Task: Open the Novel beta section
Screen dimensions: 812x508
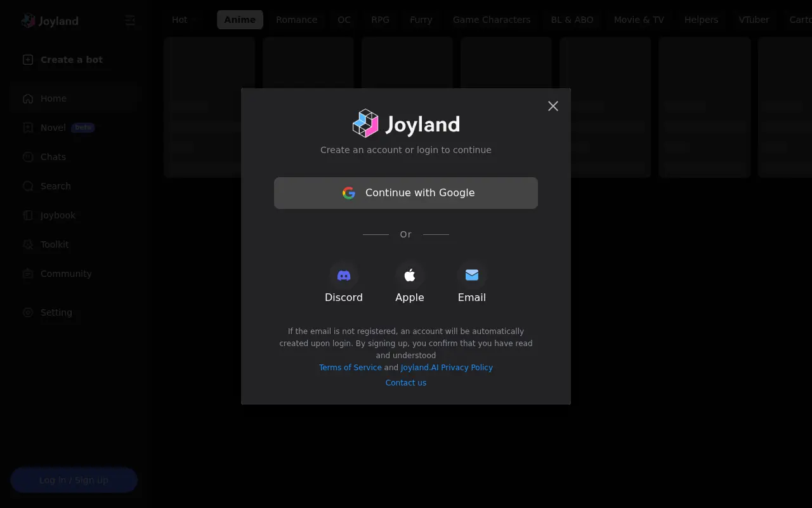Action: tap(53, 128)
